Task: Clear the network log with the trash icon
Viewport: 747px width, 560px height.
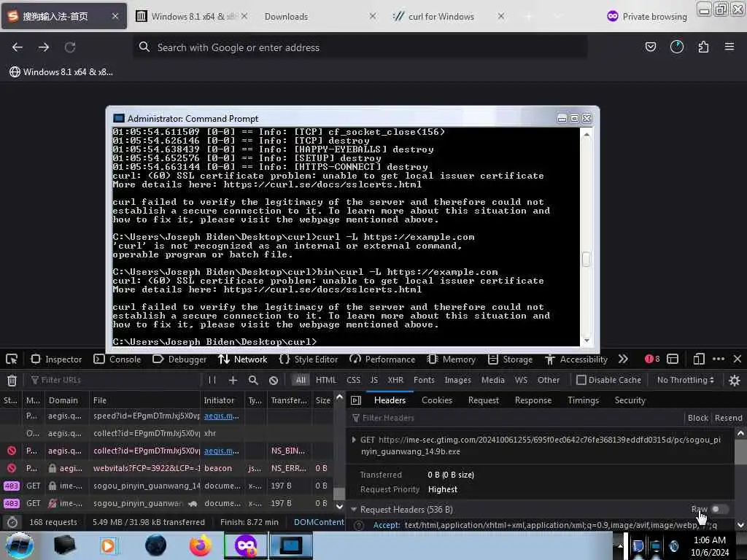Action: 12,380
